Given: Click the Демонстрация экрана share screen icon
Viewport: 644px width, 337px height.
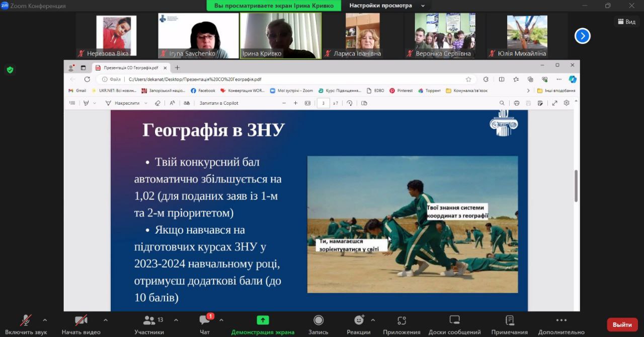Looking at the screenshot, I should tap(263, 320).
